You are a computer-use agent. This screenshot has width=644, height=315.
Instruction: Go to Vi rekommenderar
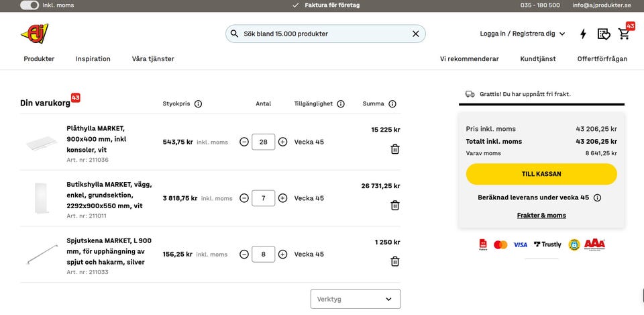[x=470, y=59]
